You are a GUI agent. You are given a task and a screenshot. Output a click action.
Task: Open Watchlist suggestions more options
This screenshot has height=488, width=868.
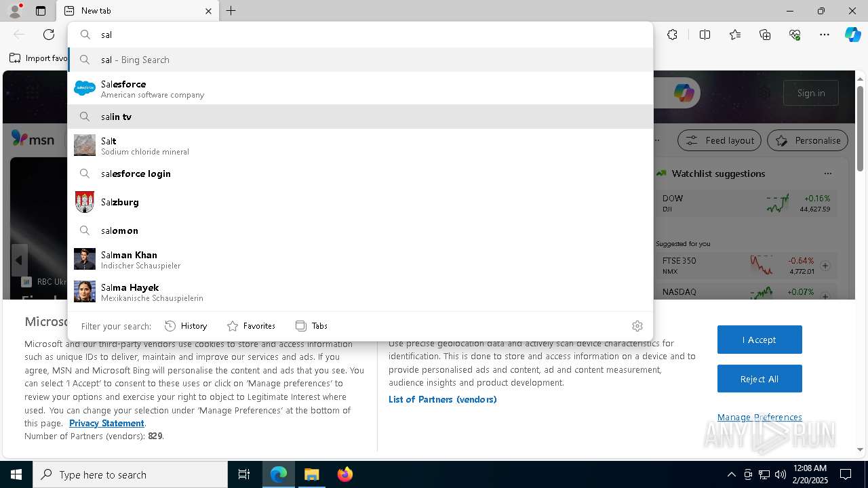[x=828, y=174]
